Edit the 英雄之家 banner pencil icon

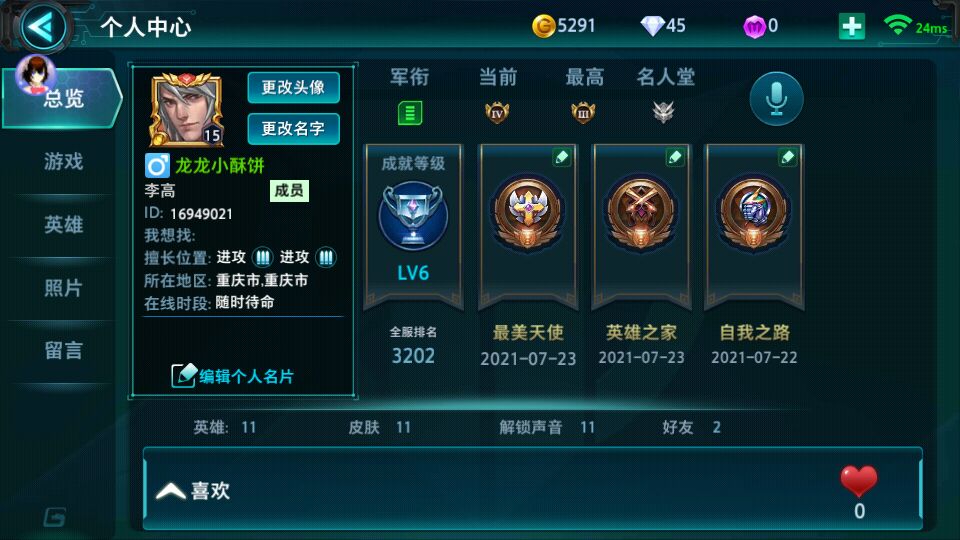pyautogui.click(x=675, y=157)
